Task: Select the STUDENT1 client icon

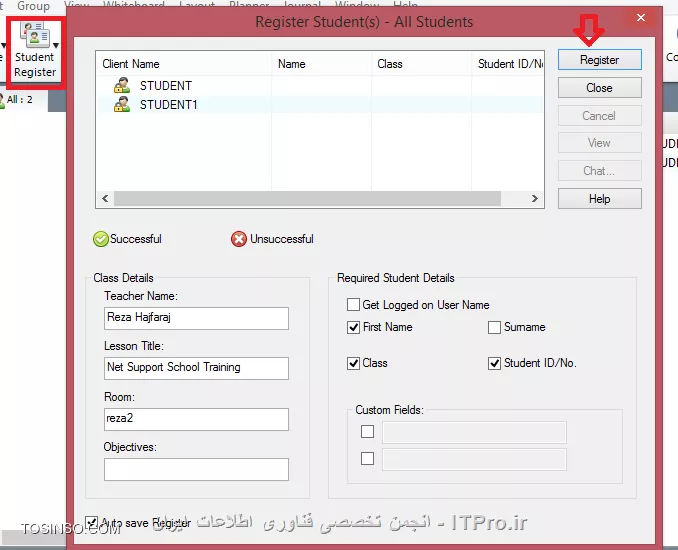Action: click(x=122, y=104)
